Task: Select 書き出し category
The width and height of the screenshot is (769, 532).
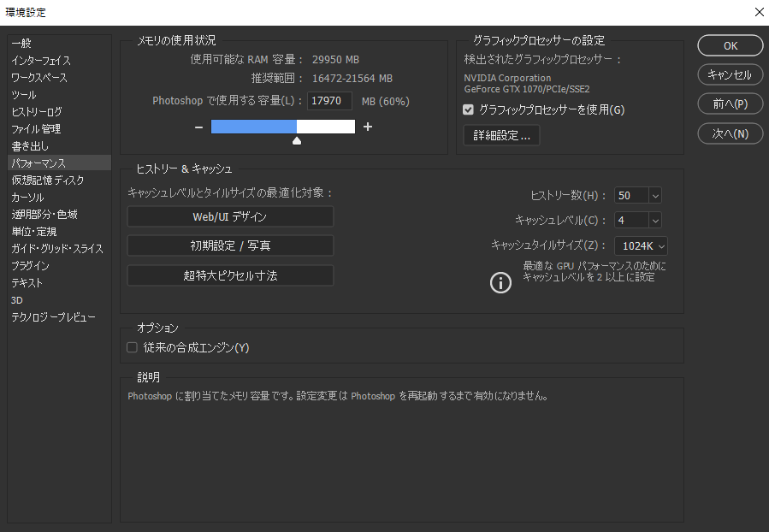Action: tap(59, 146)
